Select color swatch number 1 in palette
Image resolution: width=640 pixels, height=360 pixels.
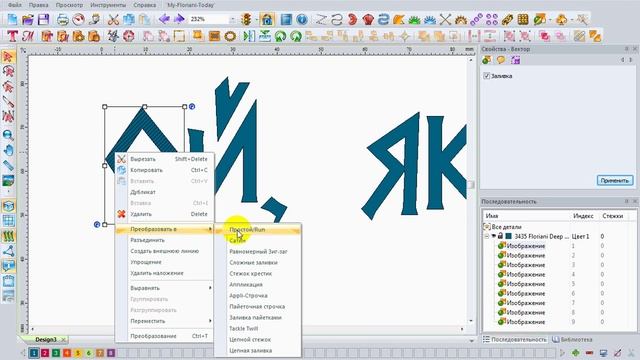click(x=34, y=353)
